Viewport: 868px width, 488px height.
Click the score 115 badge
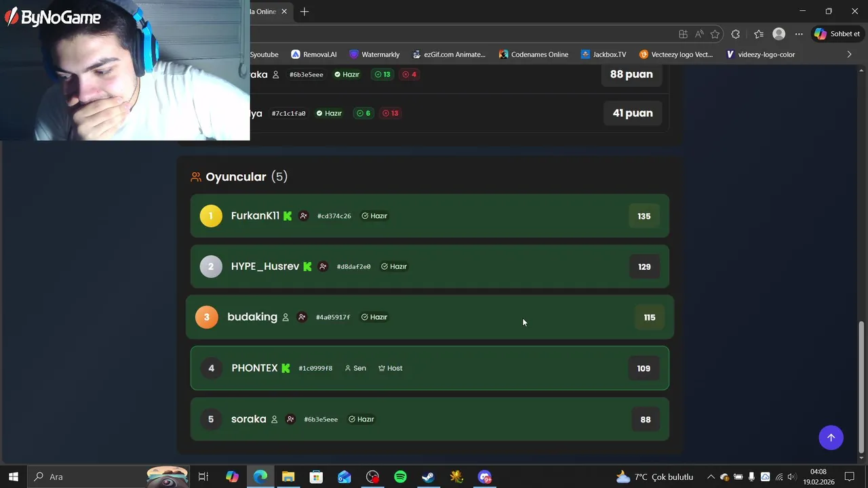(650, 317)
